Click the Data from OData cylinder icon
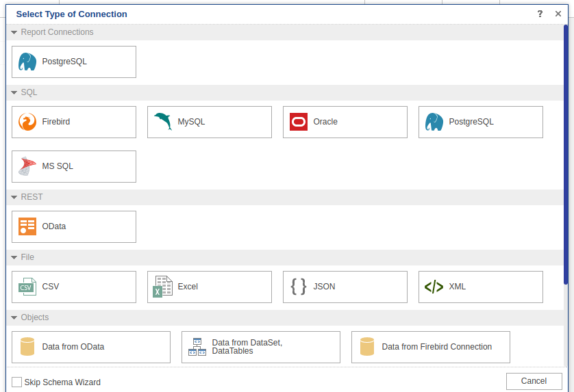574x392 pixels. 27,347
